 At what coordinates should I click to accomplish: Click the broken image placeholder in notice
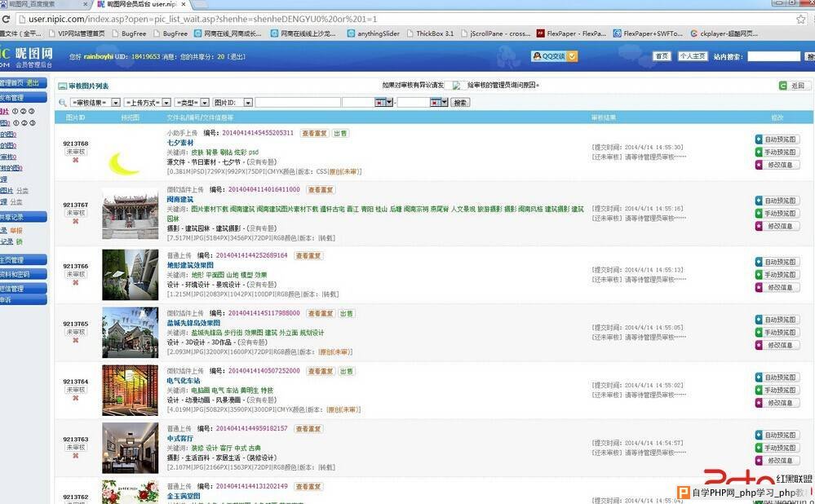click(456, 85)
